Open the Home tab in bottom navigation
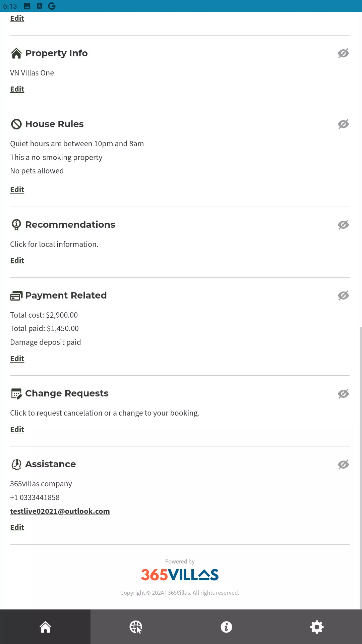This screenshot has width=362, height=644. pos(45,627)
